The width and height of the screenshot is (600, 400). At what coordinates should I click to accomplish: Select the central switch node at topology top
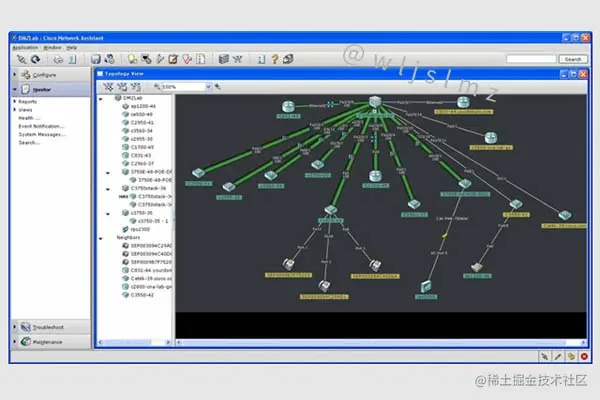[375, 101]
